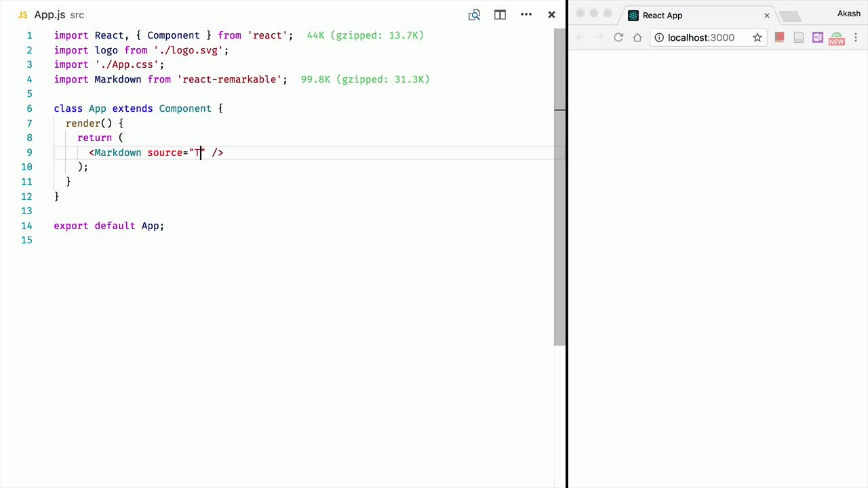This screenshot has height=488, width=868.
Task: Click the '99.8K (gzipped: 31.3K)' size annotation
Action: point(366,79)
